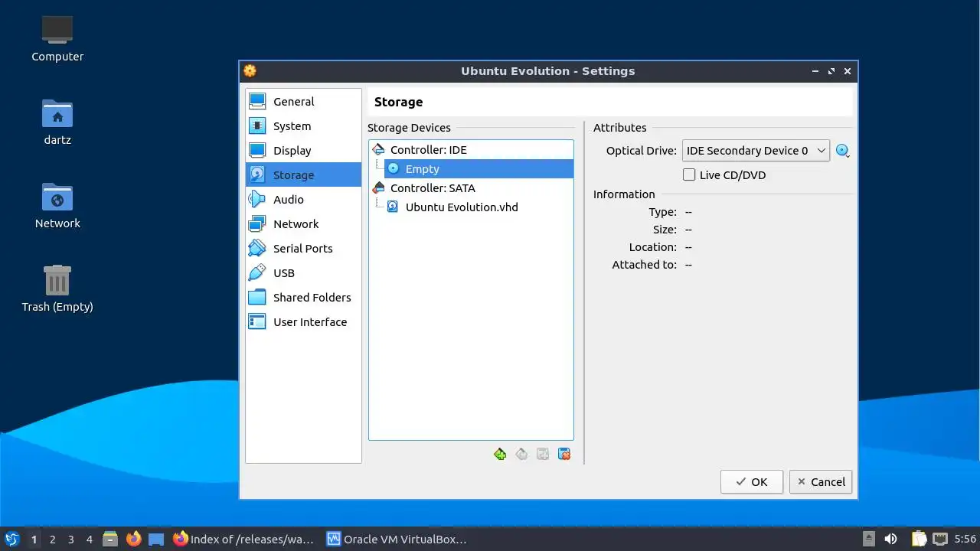Click the Storage Devices label
Screen dimensions: 980x551
point(409,128)
